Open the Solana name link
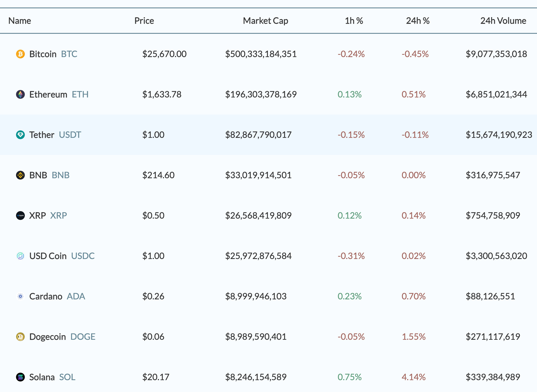Image resolution: width=537 pixels, height=392 pixels. (42, 377)
